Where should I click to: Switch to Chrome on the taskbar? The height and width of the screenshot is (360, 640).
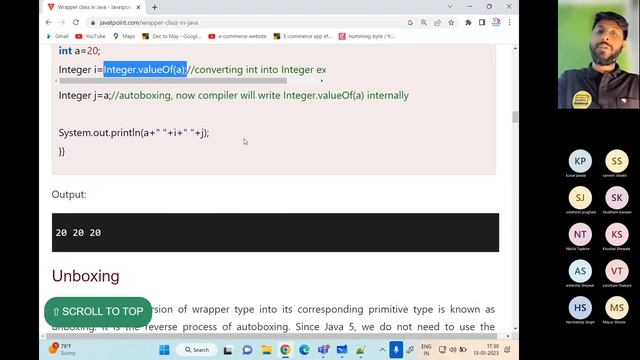[x=285, y=350]
